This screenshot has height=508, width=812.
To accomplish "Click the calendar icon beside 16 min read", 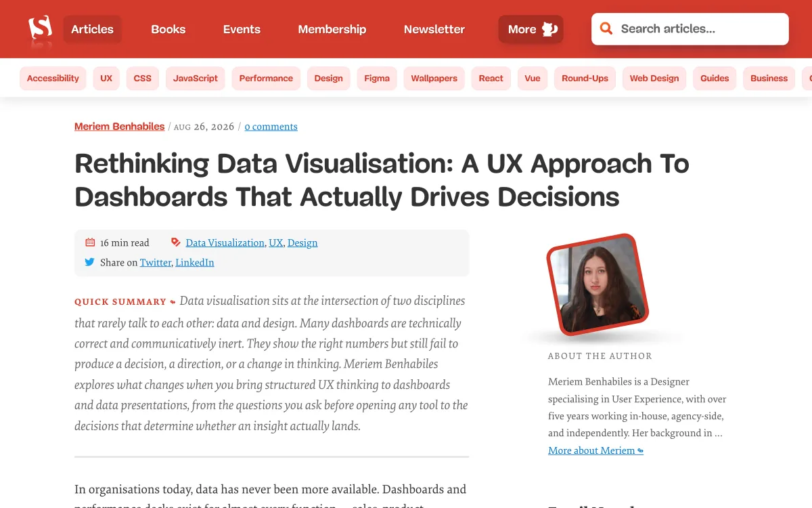I will [90, 242].
